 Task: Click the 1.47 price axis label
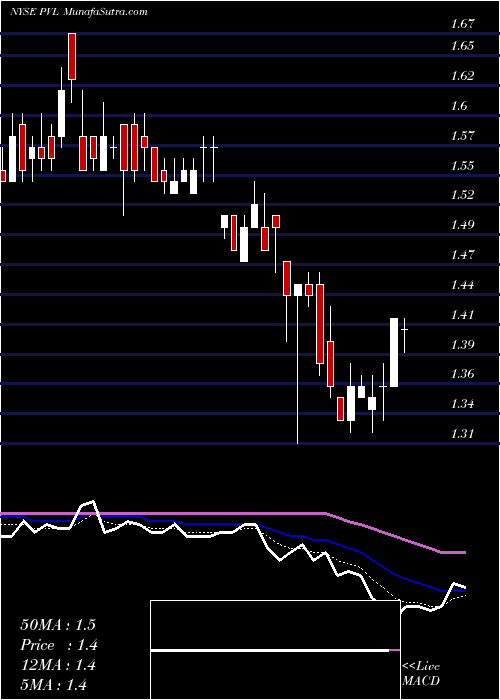point(464,254)
